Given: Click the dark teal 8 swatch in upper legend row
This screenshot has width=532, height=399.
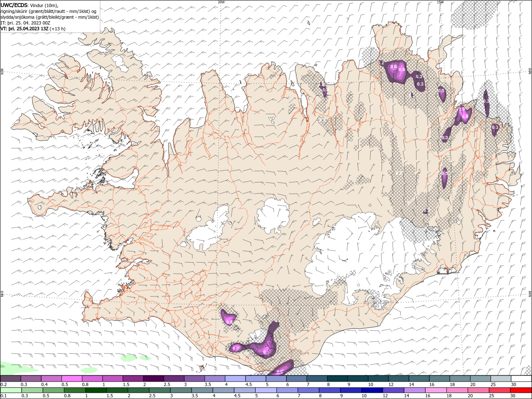Looking at the screenshot, I should (x=337, y=379).
